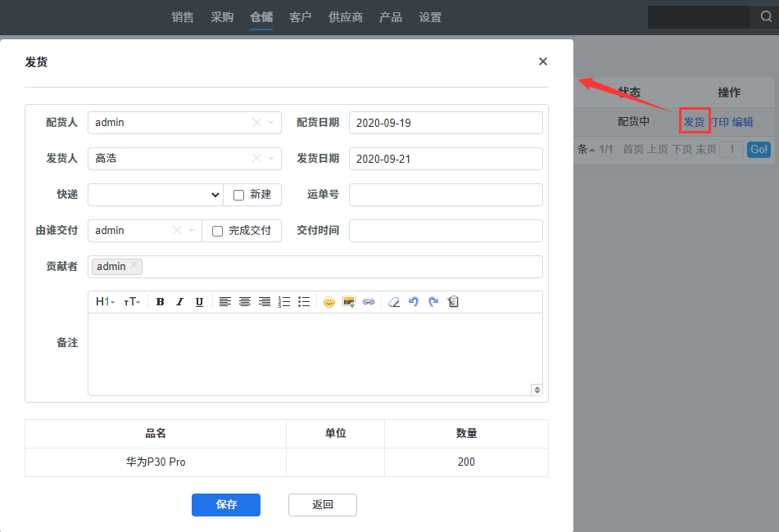Click the blue 保存 button
779x532 pixels.
tap(226, 505)
